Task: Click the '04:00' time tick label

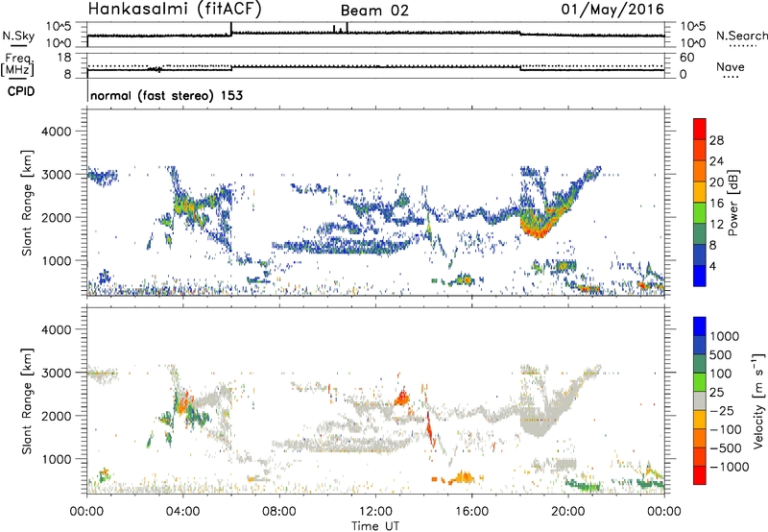Action: point(182,512)
